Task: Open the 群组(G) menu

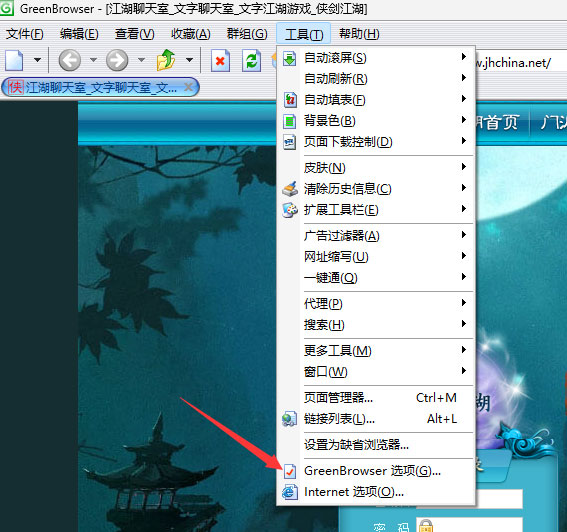Action: pyautogui.click(x=247, y=34)
